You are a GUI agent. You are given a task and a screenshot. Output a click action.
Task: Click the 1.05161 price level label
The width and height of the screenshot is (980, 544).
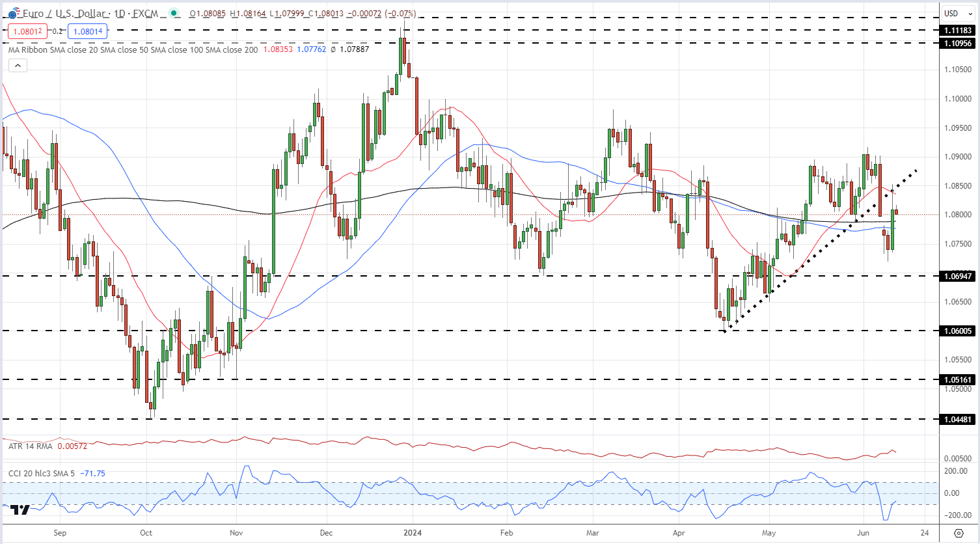click(958, 380)
